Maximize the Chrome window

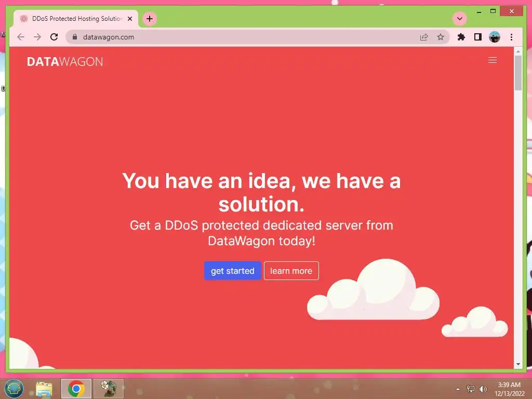tap(493, 11)
